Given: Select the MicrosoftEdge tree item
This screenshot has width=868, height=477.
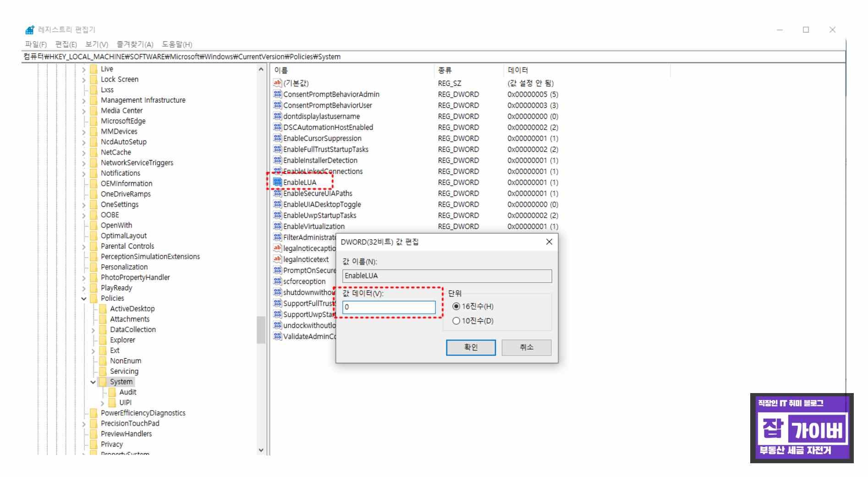Looking at the screenshot, I should [123, 121].
